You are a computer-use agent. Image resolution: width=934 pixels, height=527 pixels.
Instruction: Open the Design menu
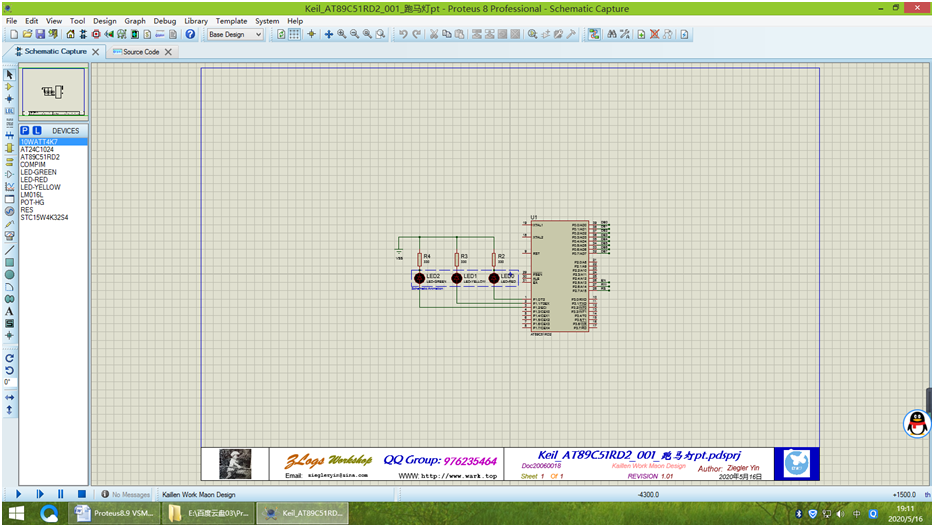[x=105, y=21]
